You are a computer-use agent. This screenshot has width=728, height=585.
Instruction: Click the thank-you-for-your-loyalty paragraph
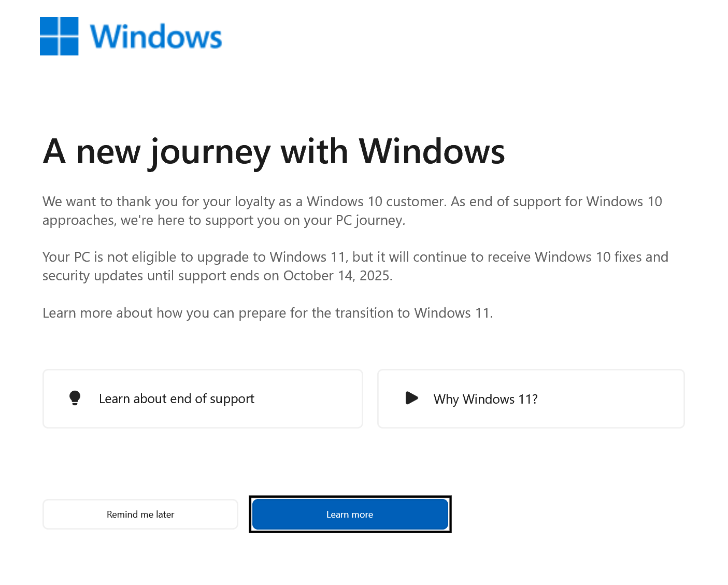(352, 211)
